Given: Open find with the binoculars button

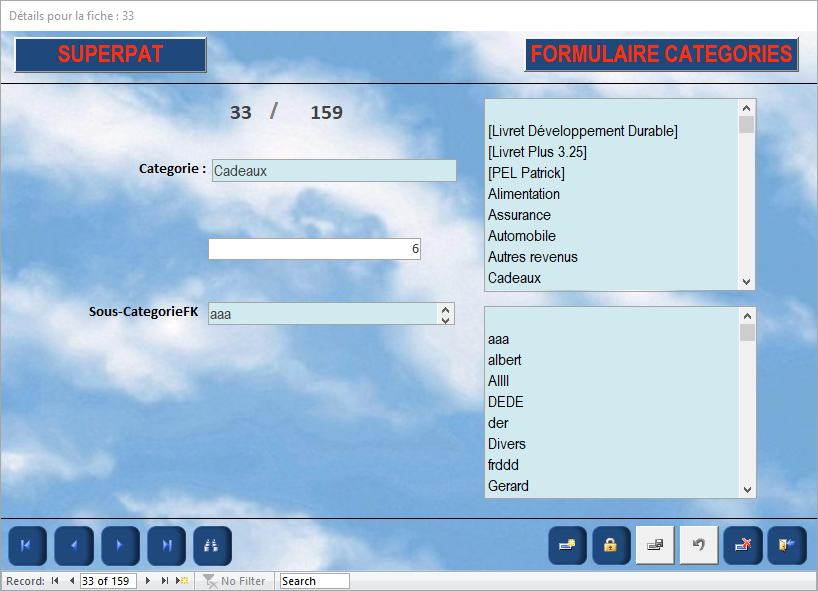Looking at the screenshot, I should pyautogui.click(x=212, y=546).
